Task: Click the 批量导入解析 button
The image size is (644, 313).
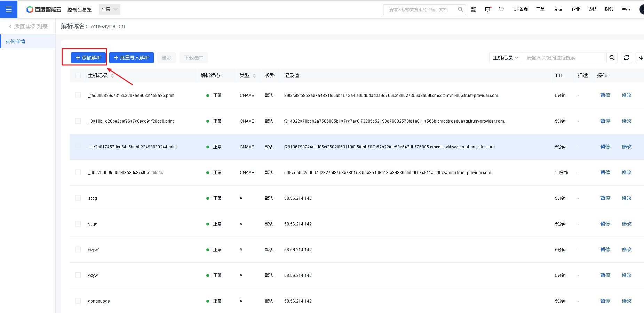Action: coord(132,58)
